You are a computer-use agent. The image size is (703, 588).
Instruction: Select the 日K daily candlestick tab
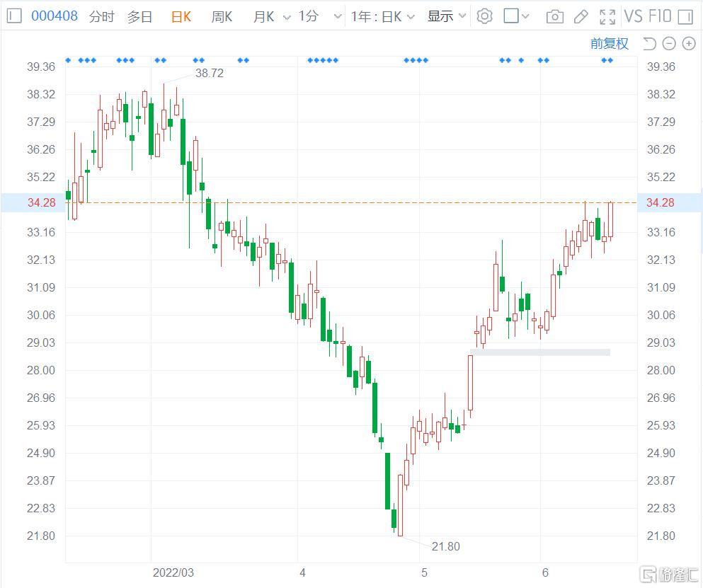click(181, 16)
